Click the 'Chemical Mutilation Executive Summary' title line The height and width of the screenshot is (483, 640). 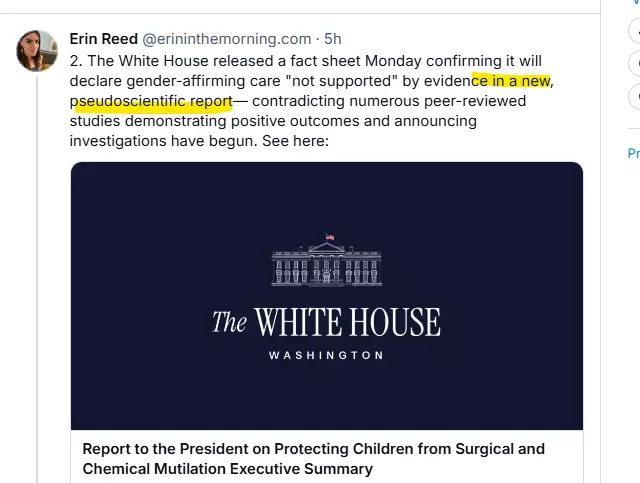(227, 468)
